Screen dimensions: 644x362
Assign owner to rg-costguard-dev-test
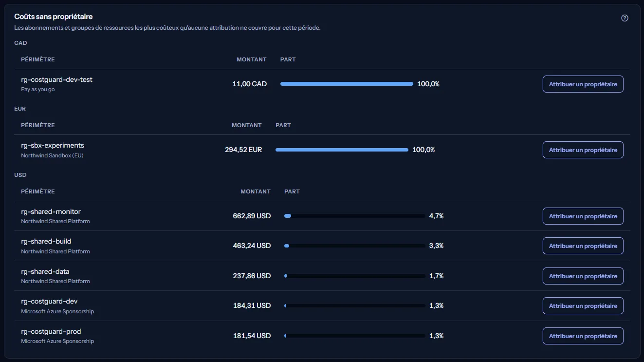tap(583, 84)
